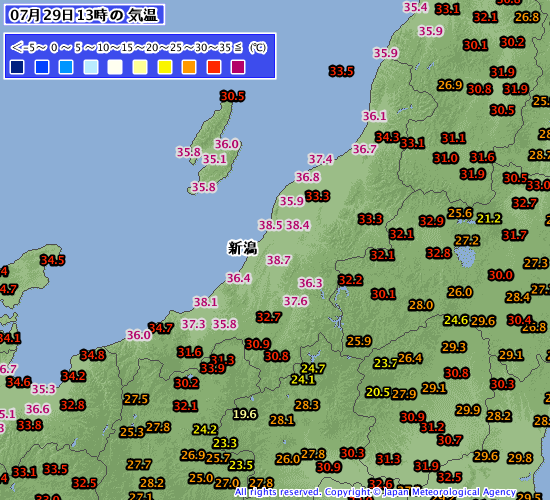550x500 pixels.
Task: Click the dark navy below -5°C legend swatch
Action: (x=17, y=67)
